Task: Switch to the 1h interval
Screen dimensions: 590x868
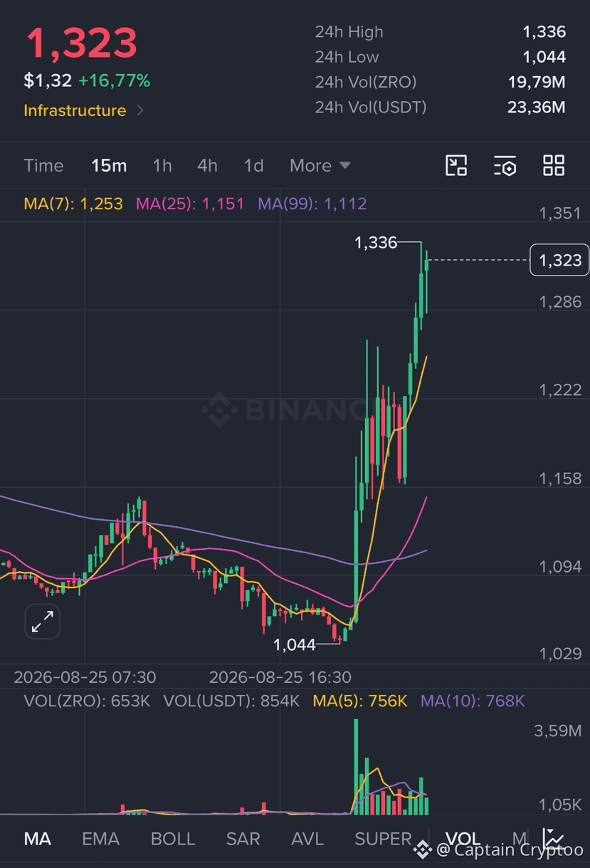Action: [x=162, y=165]
